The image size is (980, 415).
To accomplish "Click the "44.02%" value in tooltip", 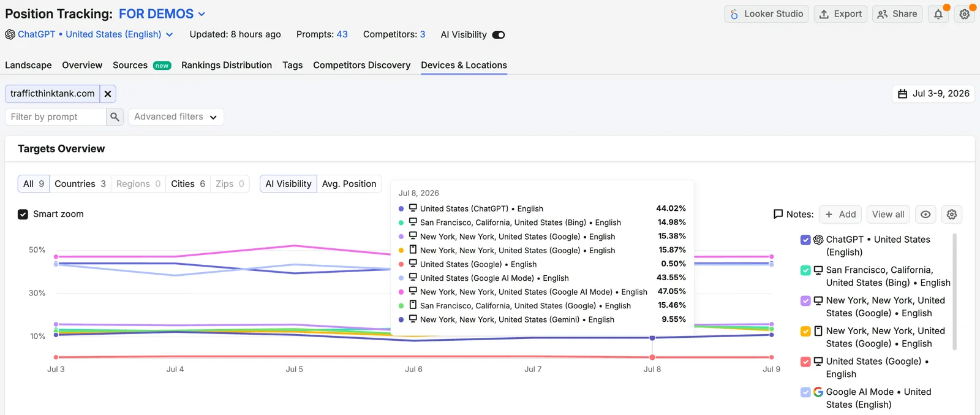I will [x=671, y=208].
